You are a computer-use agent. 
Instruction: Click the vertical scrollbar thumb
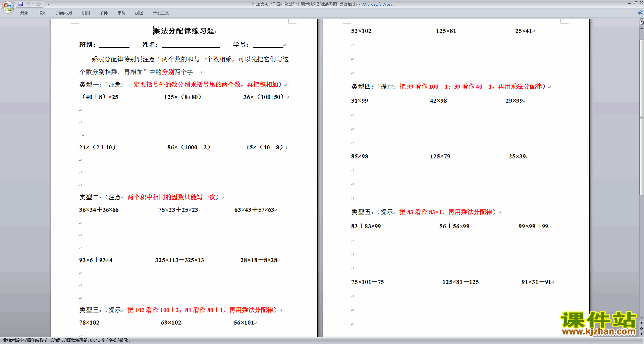click(641, 117)
